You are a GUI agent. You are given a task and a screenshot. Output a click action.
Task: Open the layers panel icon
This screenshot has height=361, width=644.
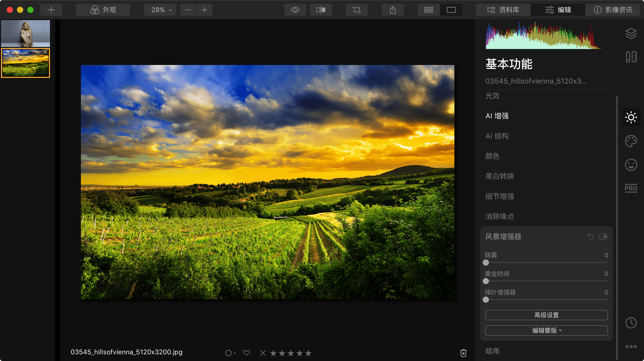coord(631,34)
